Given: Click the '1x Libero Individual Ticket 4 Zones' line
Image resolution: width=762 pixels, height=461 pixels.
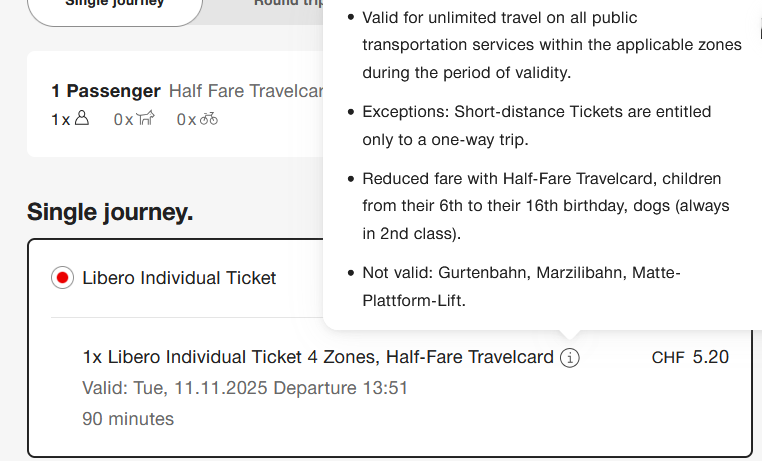Looking at the screenshot, I should point(317,357).
